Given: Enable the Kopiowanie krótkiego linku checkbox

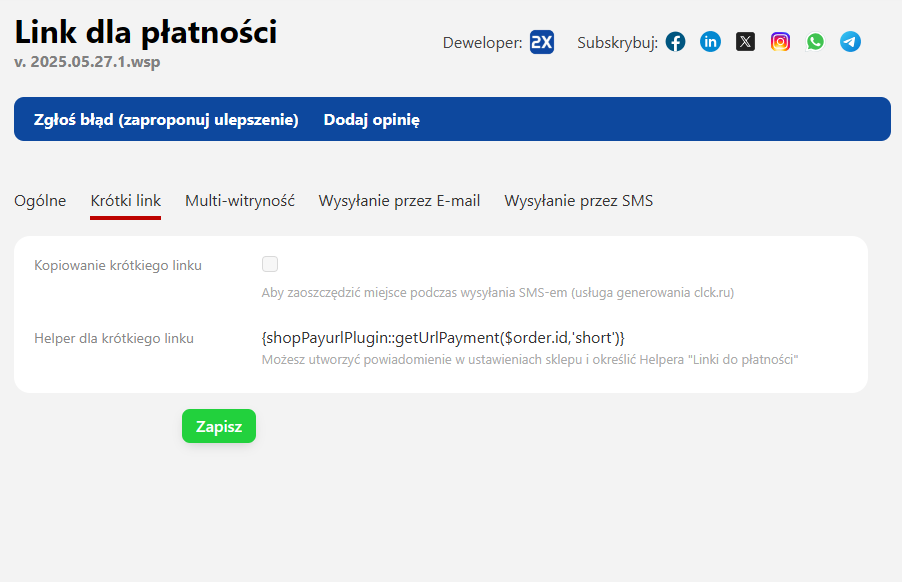Looking at the screenshot, I should [x=270, y=264].
